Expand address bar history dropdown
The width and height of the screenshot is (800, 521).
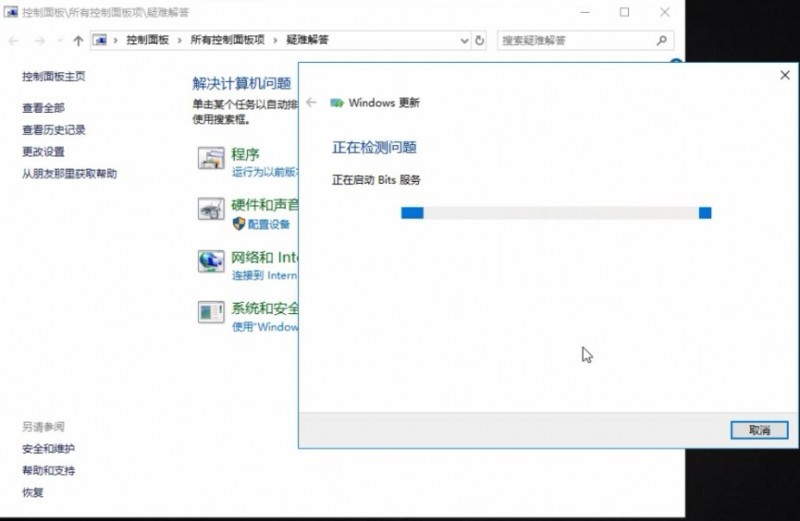pos(464,41)
